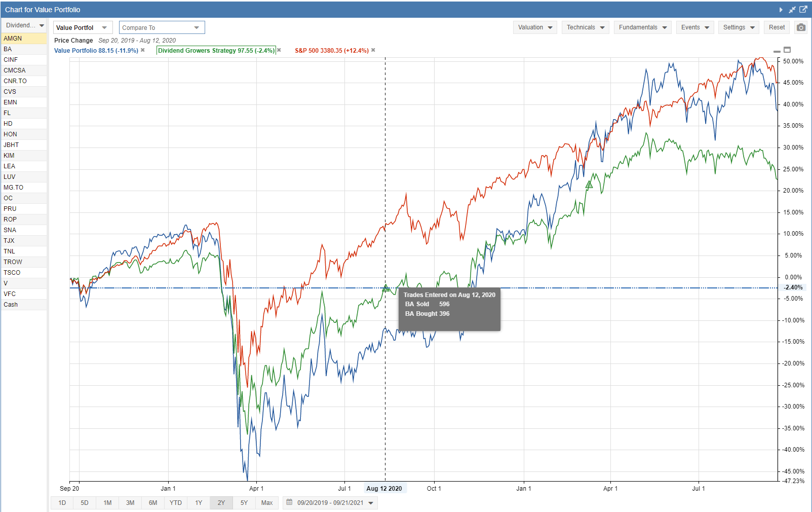Viewport: 812px width, 512px height.
Task: Set the chart range to YTD
Action: pyautogui.click(x=176, y=503)
